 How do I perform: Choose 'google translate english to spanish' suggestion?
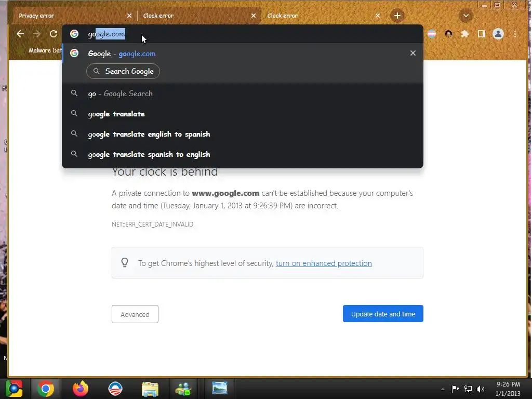[x=243, y=135]
